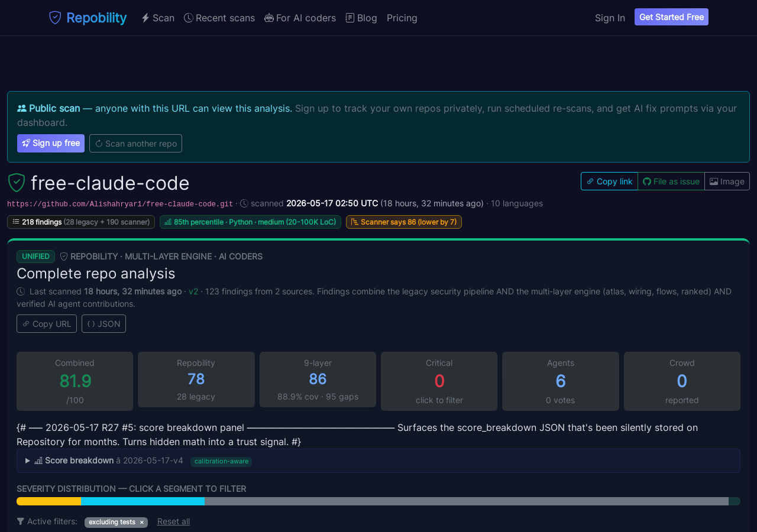757x532 pixels.
Task: Click the v2 version link
Action: point(193,291)
